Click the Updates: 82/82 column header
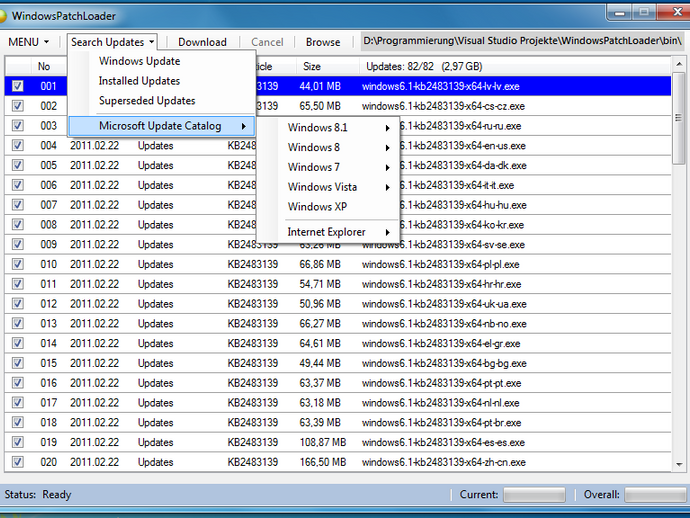Viewport: 690px width, 518px height. (x=515, y=66)
